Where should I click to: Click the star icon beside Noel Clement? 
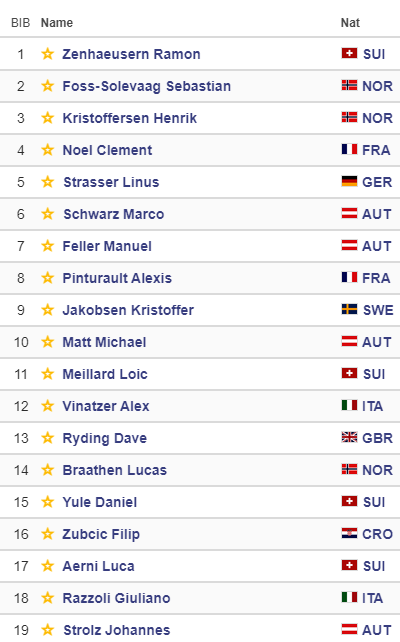(x=47, y=149)
